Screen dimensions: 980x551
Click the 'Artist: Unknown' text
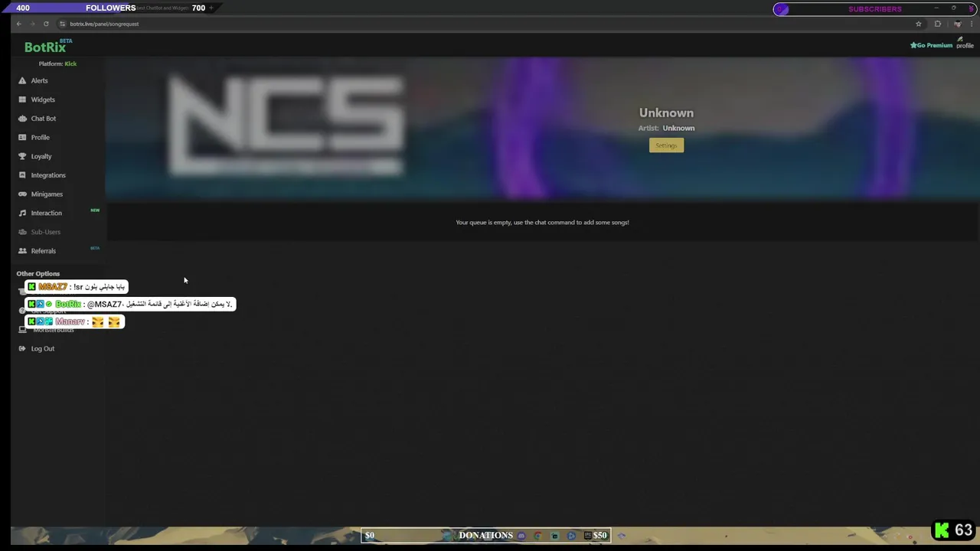click(x=666, y=128)
